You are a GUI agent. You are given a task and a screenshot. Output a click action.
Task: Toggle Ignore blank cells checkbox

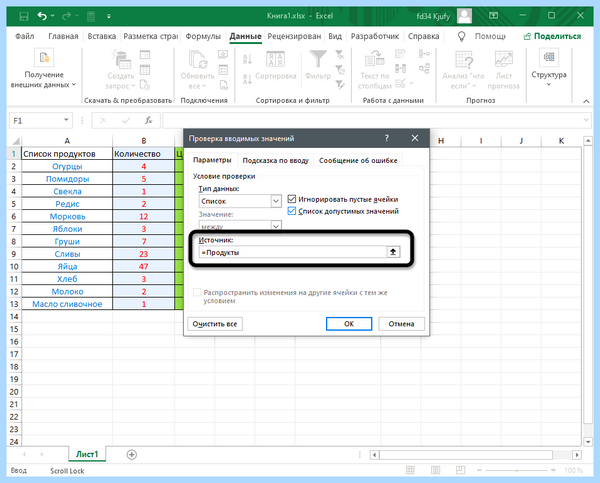[292, 199]
